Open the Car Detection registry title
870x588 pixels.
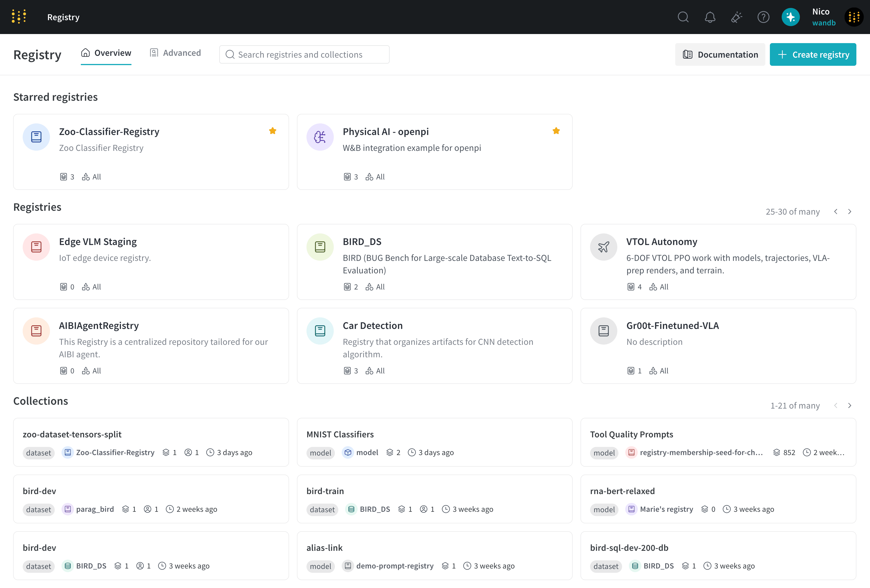[x=373, y=326]
